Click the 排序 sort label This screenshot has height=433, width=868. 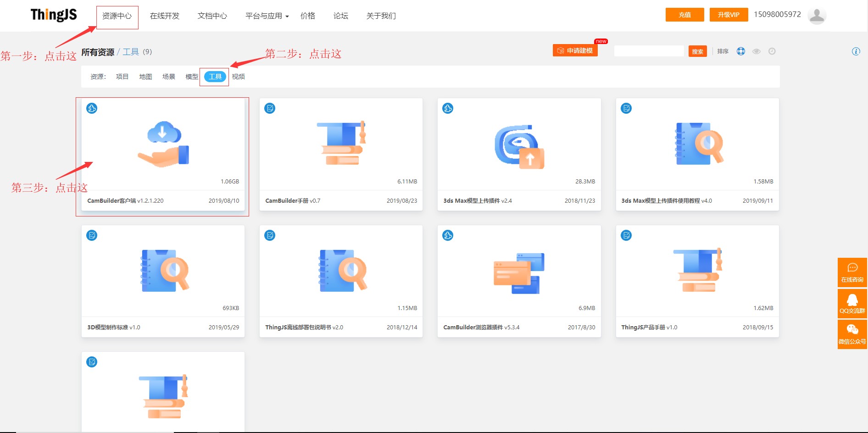(x=723, y=51)
